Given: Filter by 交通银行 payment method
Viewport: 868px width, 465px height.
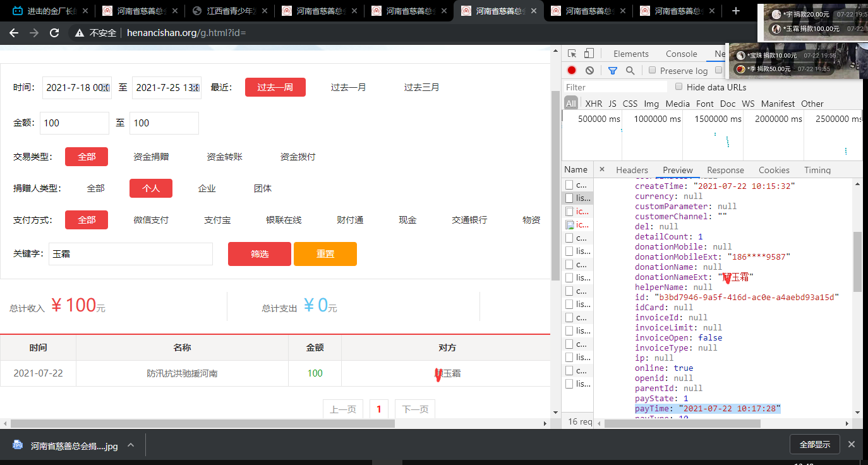Looking at the screenshot, I should 469,220.
